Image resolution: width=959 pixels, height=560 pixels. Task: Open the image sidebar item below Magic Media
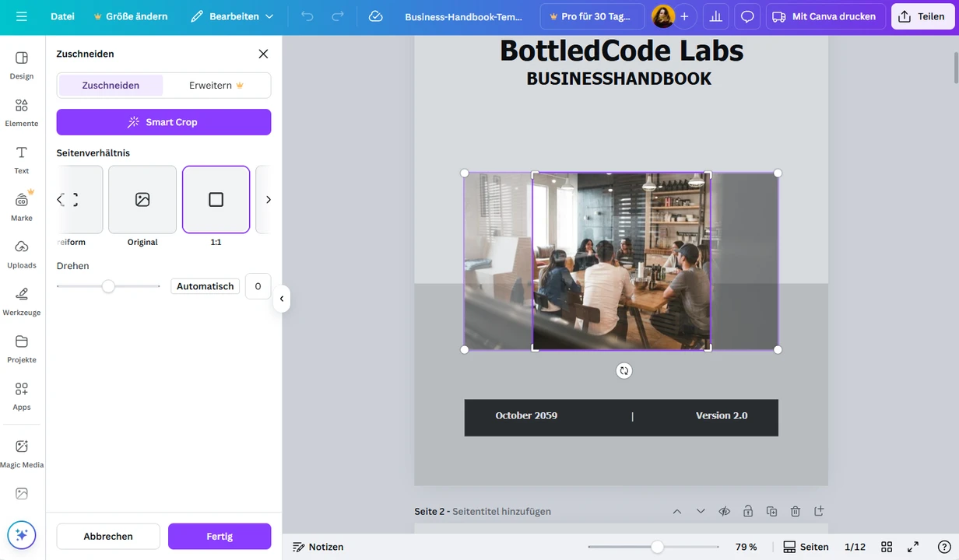22,494
